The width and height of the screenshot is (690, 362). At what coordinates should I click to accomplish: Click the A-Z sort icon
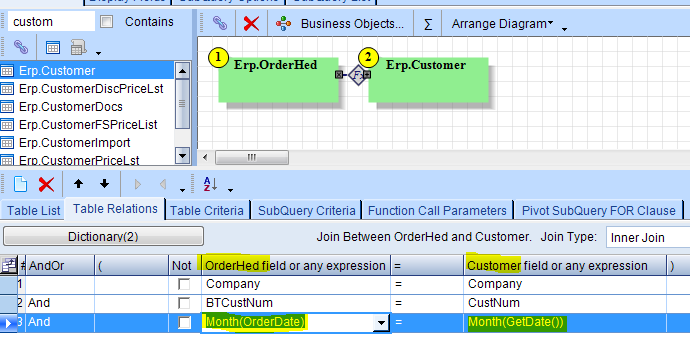pyautogui.click(x=210, y=184)
